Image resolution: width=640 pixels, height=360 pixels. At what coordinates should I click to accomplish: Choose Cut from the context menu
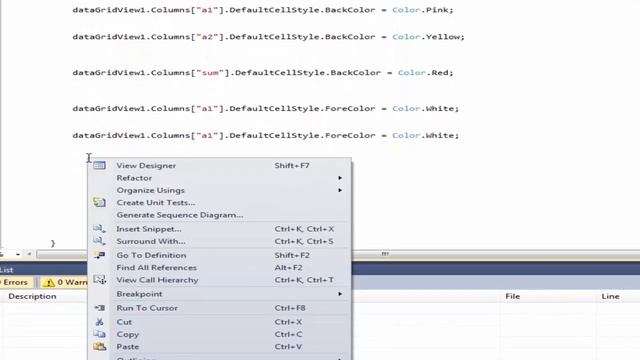pyautogui.click(x=219, y=322)
